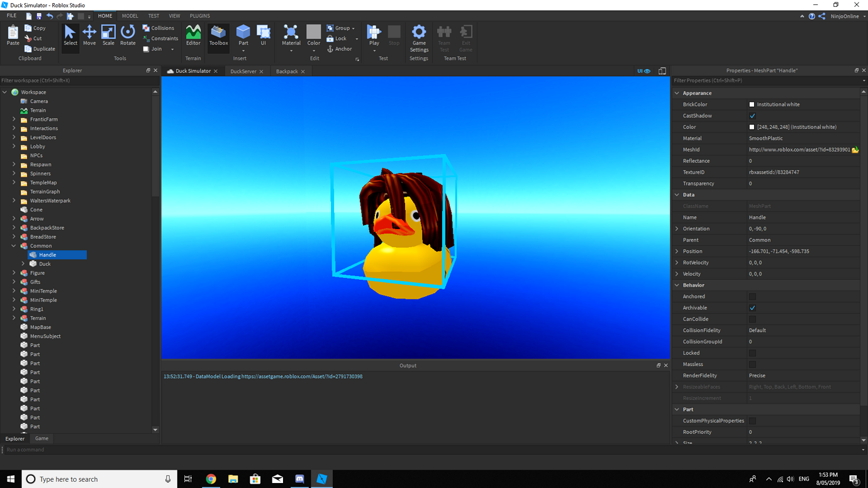Uncheck CastShadow in Properties
868x488 pixels.
[x=752, y=115]
